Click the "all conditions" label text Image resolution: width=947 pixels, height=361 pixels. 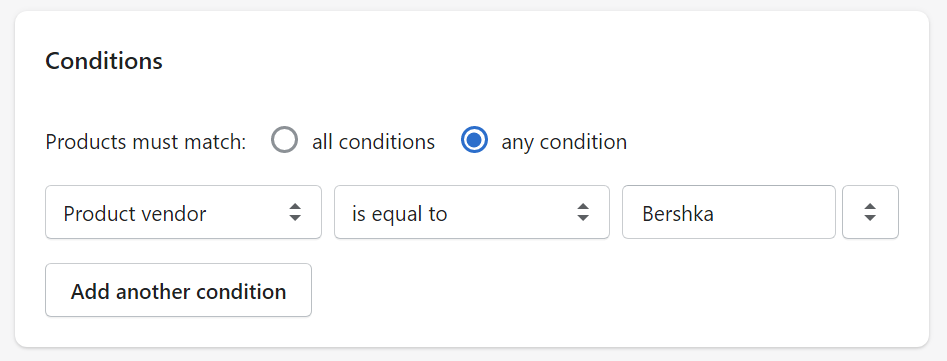373,142
